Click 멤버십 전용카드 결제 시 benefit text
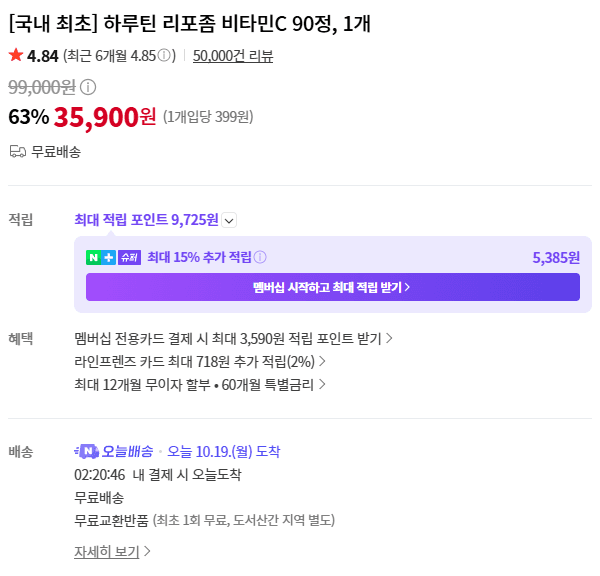The height and width of the screenshot is (576, 600). [x=141, y=339]
